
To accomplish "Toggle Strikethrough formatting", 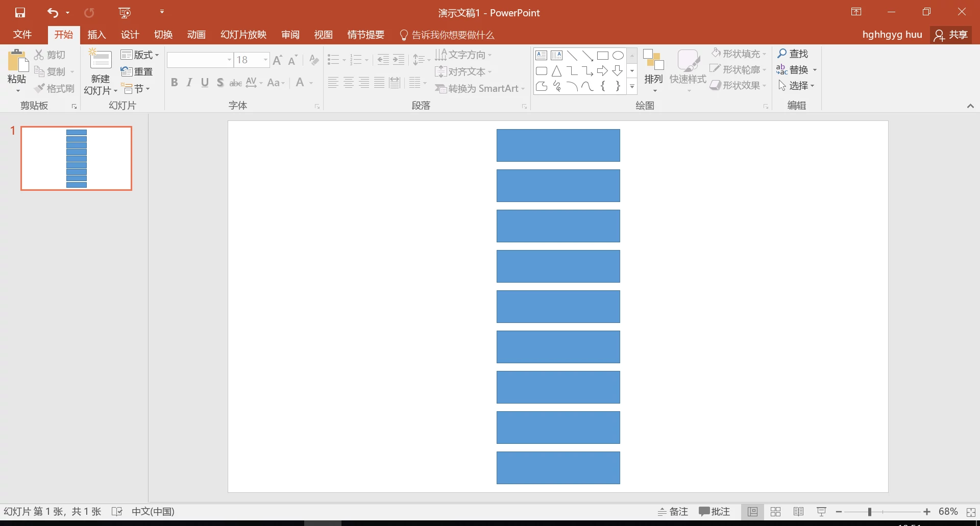I will pyautogui.click(x=235, y=83).
